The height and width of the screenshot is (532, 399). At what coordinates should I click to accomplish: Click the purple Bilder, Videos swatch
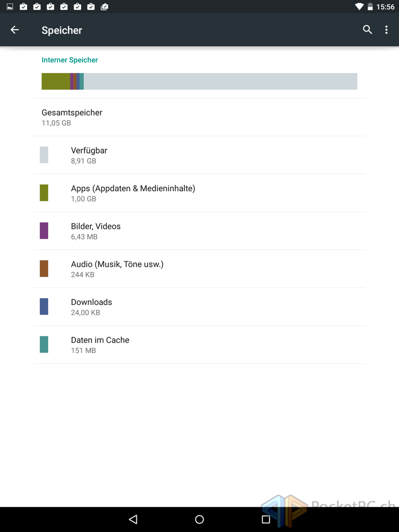(x=44, y=231)
